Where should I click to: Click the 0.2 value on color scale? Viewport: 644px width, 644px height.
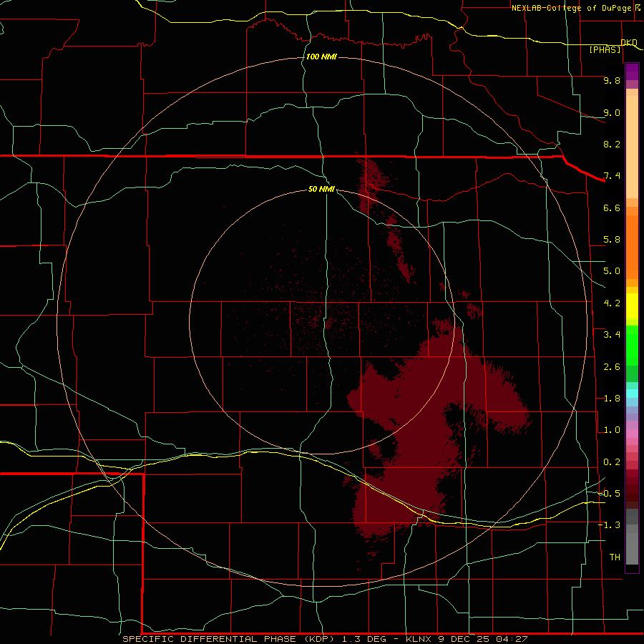[x=612, y=462]
